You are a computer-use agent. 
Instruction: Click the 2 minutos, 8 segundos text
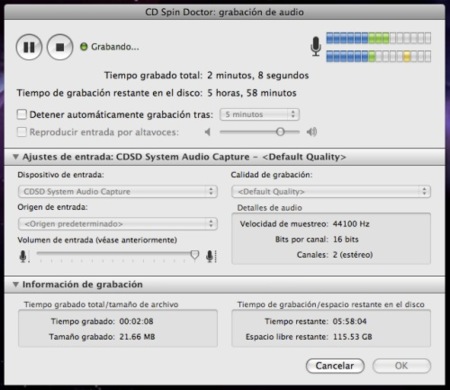tap(258, 75)
